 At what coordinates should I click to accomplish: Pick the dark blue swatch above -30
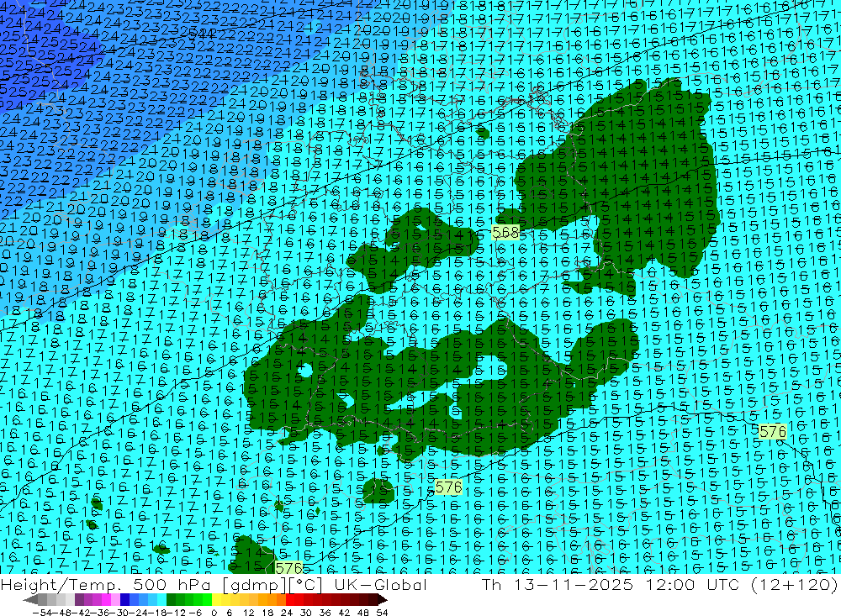124,600
